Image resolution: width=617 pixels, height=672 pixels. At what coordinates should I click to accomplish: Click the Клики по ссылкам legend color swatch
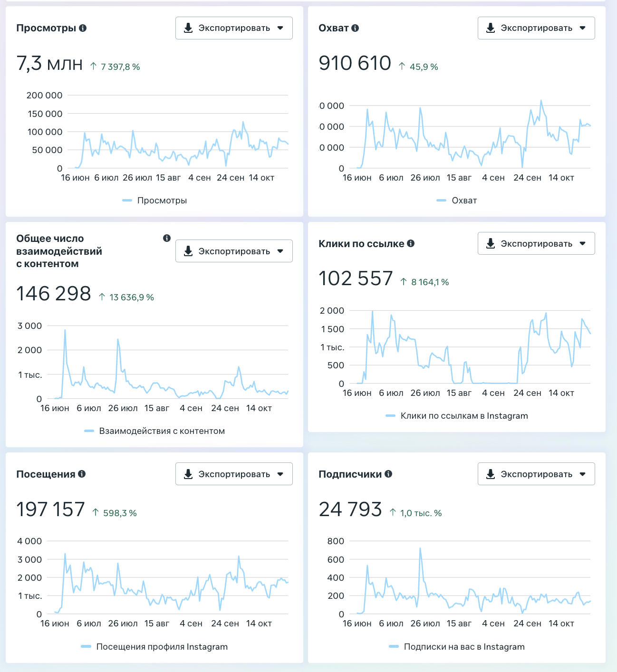coord(391,416)
